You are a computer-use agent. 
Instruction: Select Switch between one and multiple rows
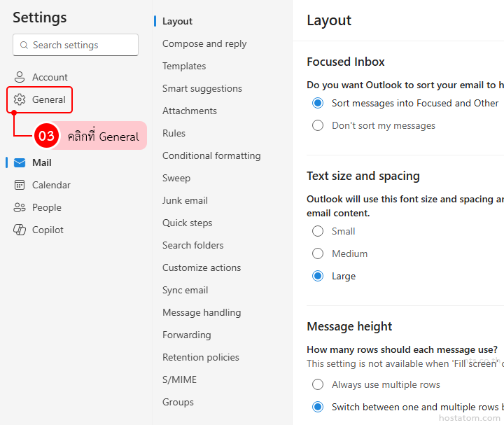coord(318,407)
